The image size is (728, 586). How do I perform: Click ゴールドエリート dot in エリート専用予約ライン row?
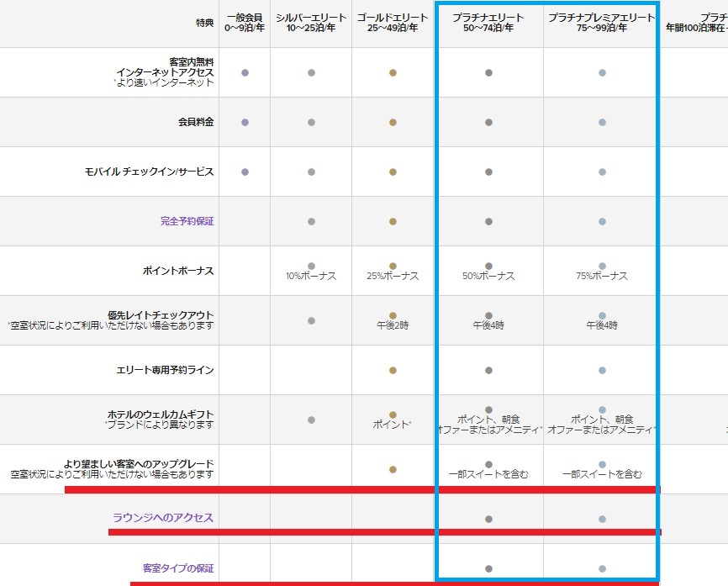click(393, 371)
